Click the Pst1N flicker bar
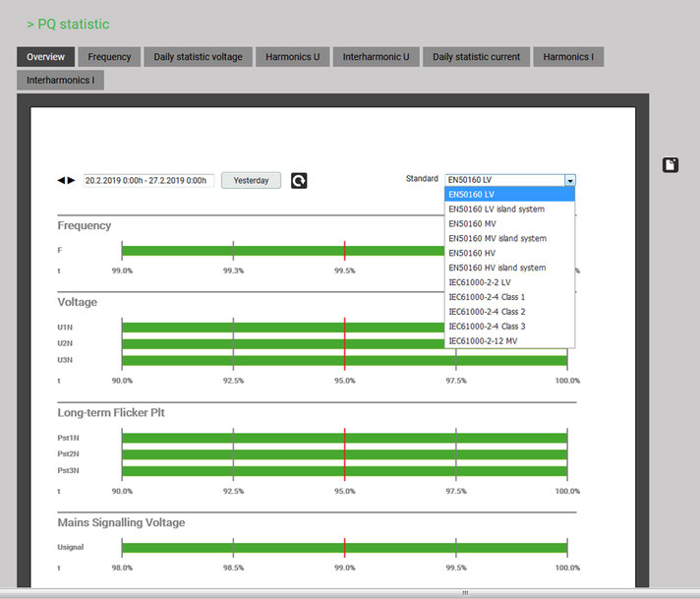The width and height of the screenshot is (700, 599). click(x=345, y=438)
